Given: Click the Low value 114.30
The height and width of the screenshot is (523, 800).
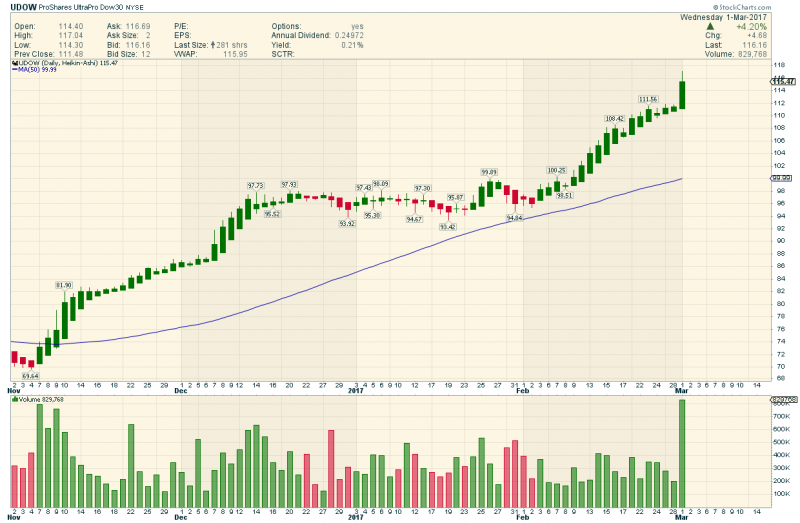Looking at the screenshot, I should coord(71,45).
